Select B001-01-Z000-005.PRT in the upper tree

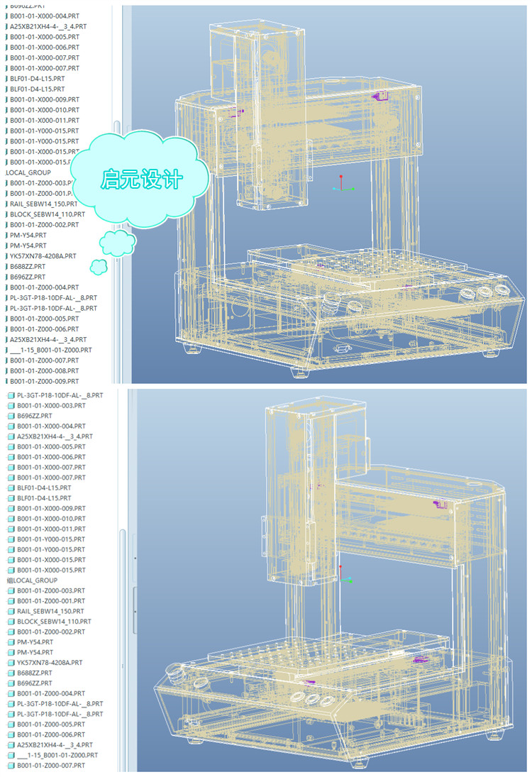tap(45, 319)
